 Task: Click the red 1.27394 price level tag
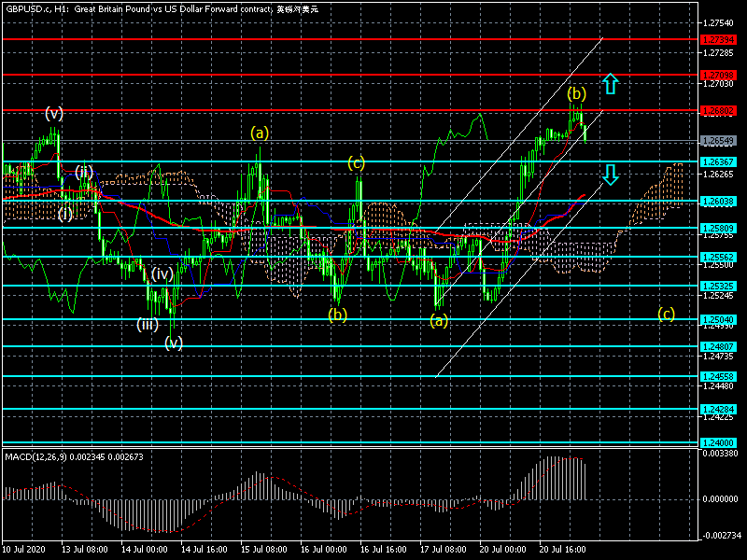pos(719,39)
